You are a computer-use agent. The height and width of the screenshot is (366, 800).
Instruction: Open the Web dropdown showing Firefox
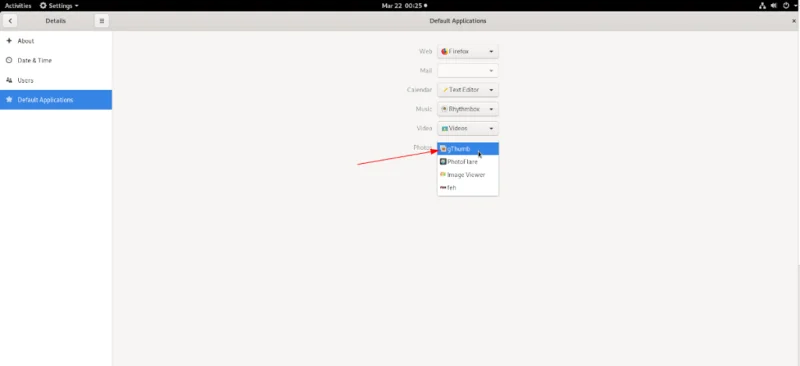pos(468,52)
